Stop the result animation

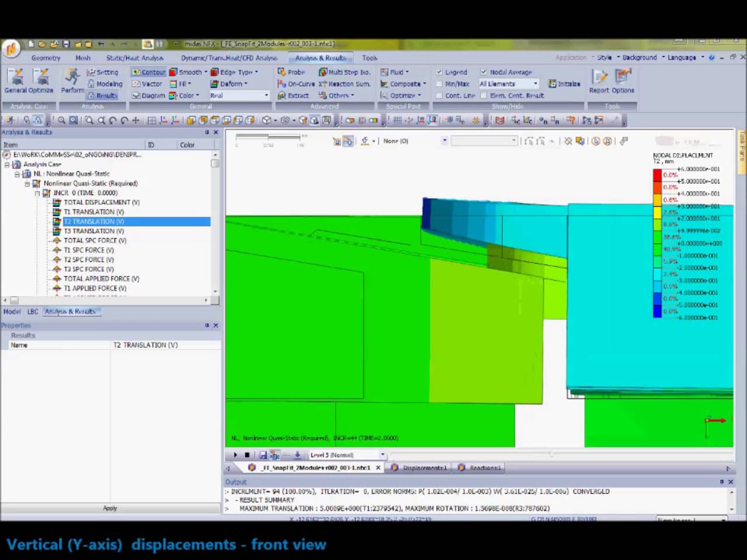click(x=247, y=455)
